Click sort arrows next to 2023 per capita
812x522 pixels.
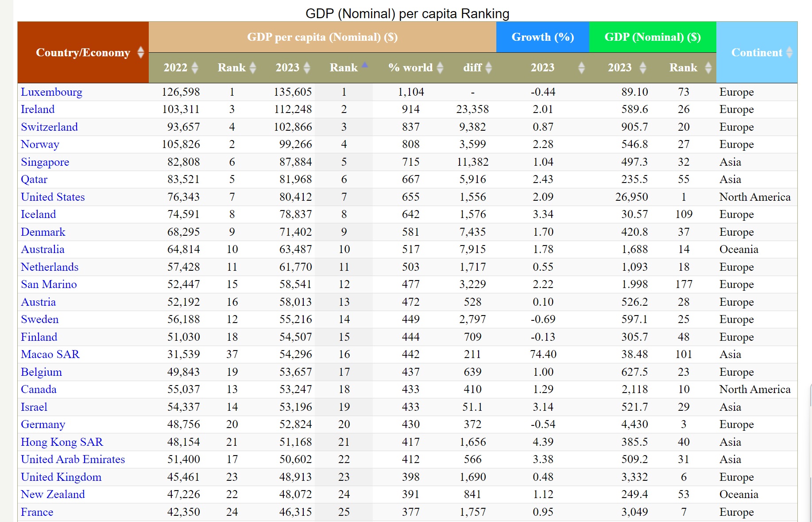(x=307, y=68)
